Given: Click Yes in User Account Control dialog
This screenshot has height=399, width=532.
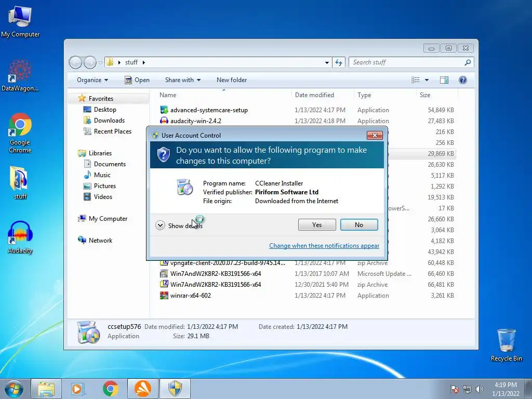Looking at the screenshot, I should coord(317,224).
